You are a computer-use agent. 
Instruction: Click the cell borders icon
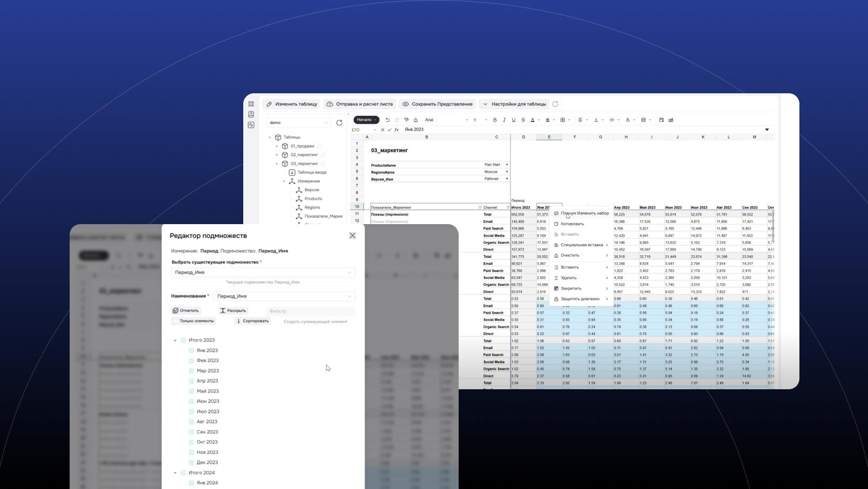[563, 120]
